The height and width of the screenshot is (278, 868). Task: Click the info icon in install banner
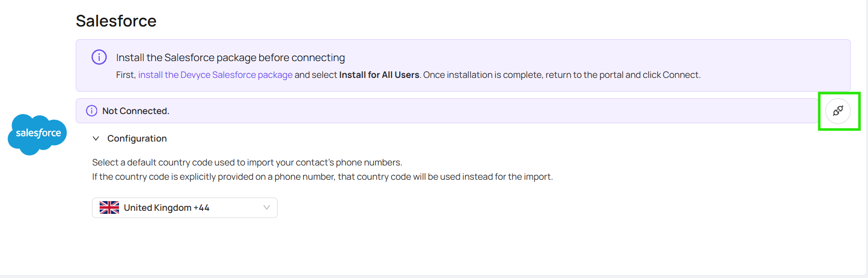pyautogui.click(x=99, y=57)
